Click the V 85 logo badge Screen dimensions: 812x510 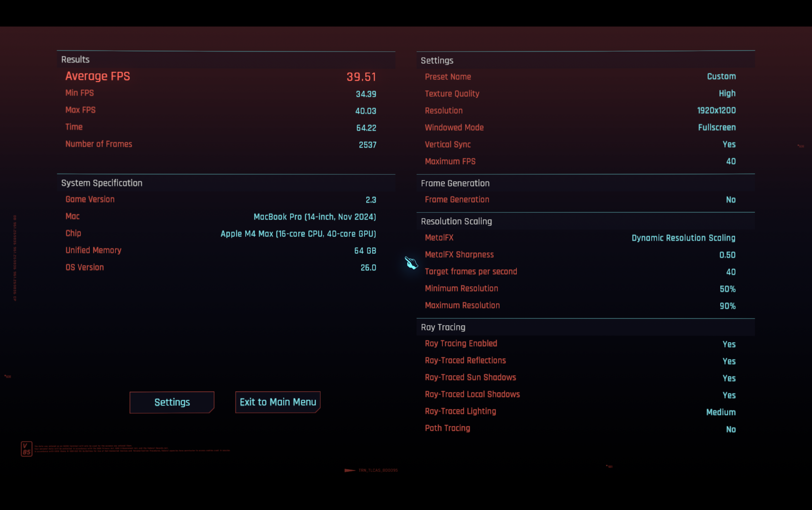(x=27, y=449)
